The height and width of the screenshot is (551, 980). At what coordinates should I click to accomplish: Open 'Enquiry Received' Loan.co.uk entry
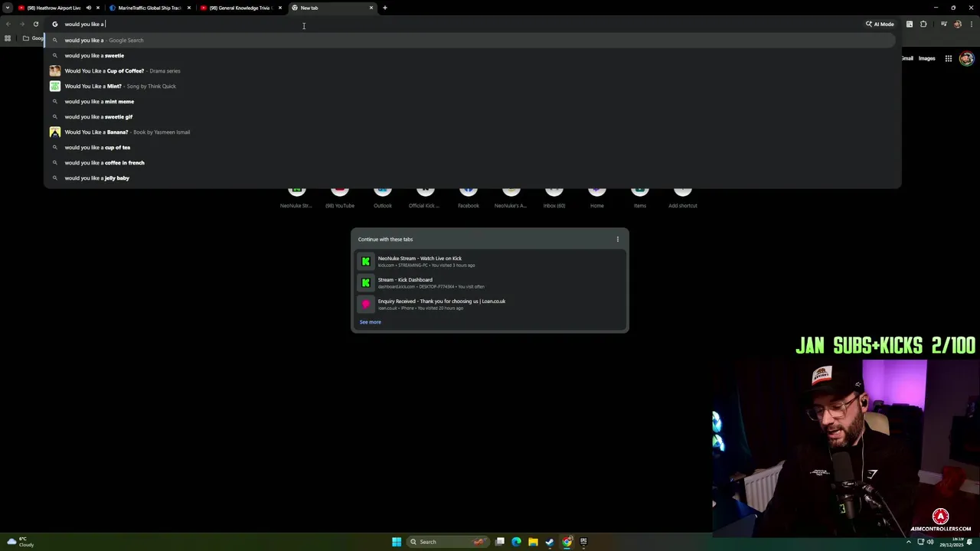tap(490, 305)
